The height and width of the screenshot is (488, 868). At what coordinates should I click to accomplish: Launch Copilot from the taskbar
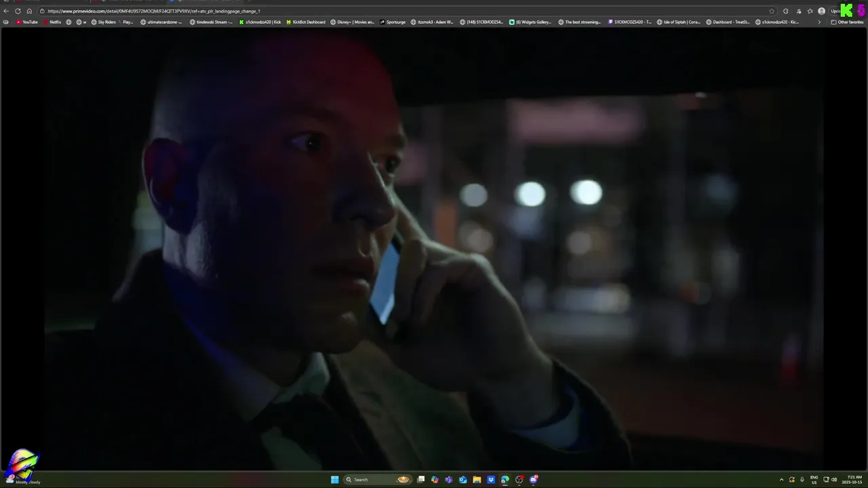pos(435,479)
